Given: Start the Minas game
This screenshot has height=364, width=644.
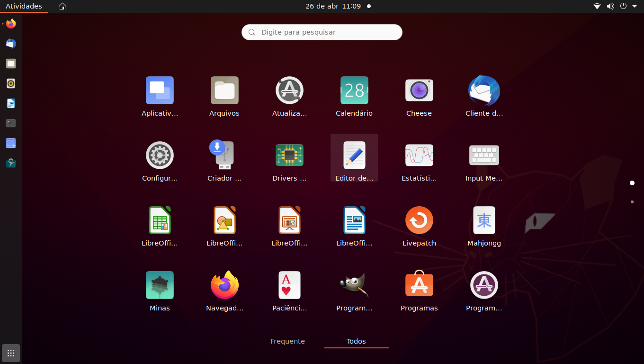Looking at the screenshot, I should click(x=160, y=285).
